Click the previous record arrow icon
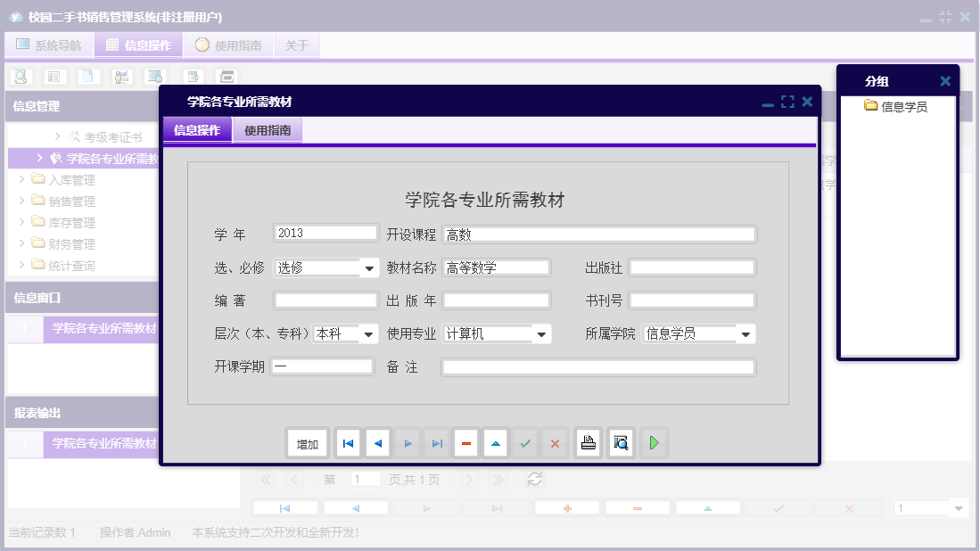Image resolution: width=980 pixels, height=551 pixels. [377, 442]
